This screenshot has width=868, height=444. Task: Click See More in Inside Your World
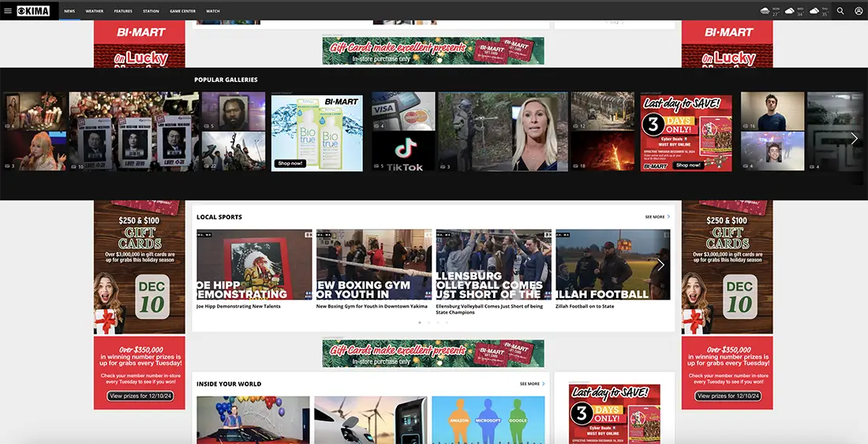click(532, 384)
